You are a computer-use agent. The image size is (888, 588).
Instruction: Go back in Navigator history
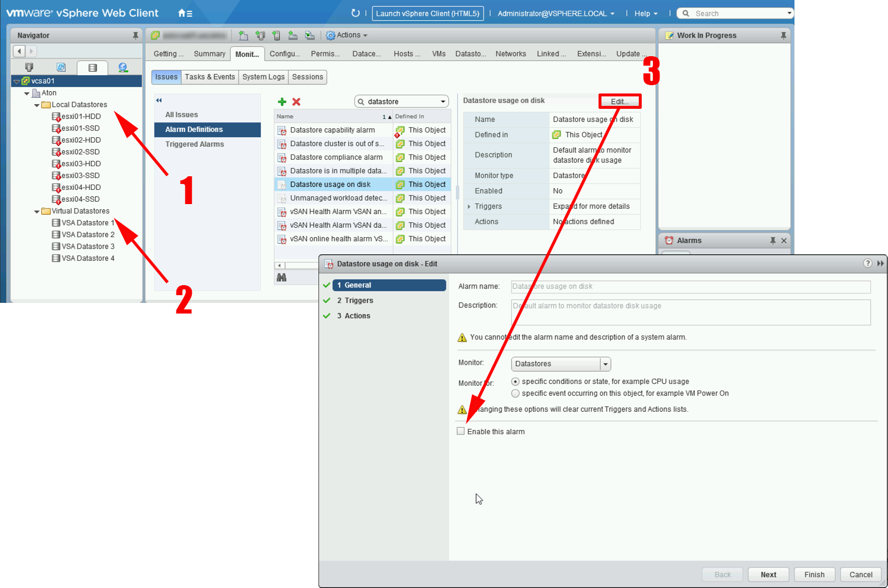coord(20,51)
